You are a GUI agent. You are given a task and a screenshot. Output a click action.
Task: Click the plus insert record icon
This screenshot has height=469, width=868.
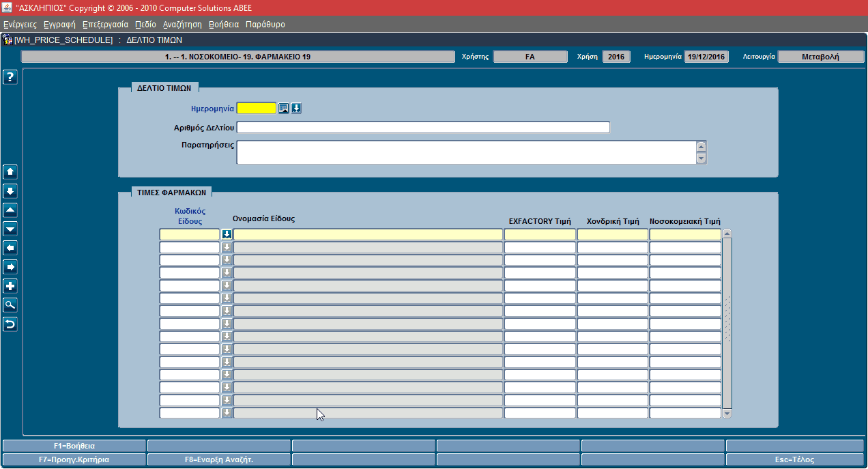[x=10, y=286]
